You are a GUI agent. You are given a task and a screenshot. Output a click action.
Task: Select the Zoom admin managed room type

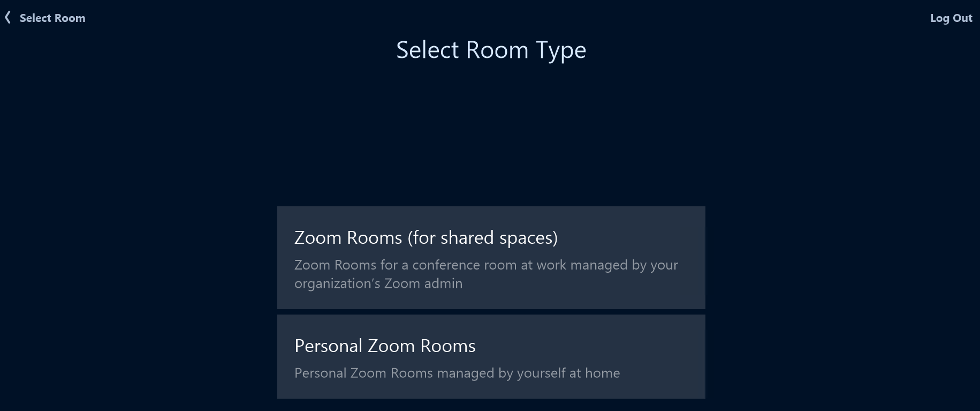[x=491, y=258]
